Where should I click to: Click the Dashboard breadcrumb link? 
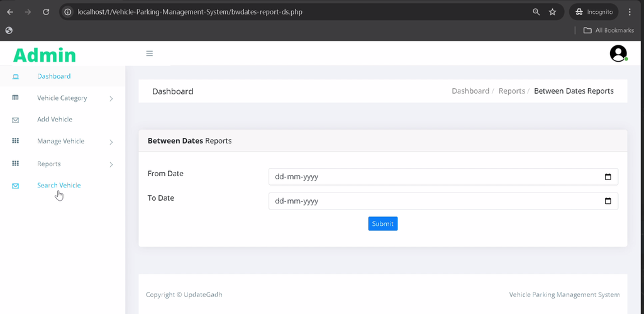[x=470, y=91]
